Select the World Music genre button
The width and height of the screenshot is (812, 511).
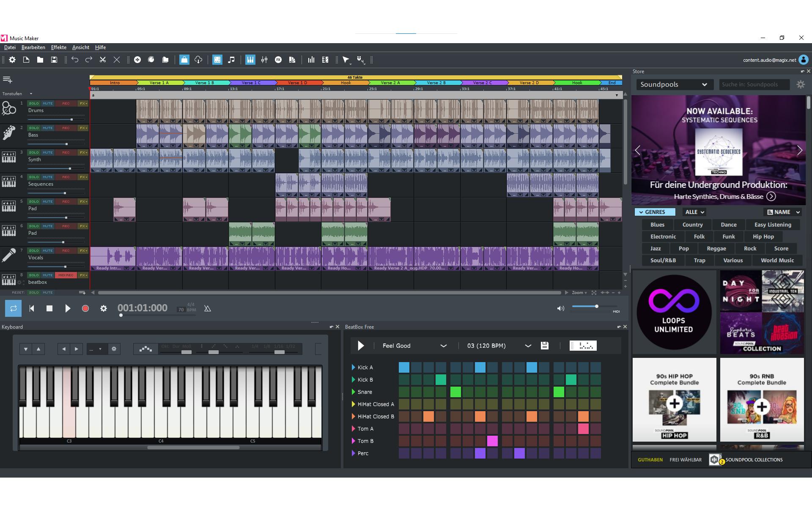[777, 260]
